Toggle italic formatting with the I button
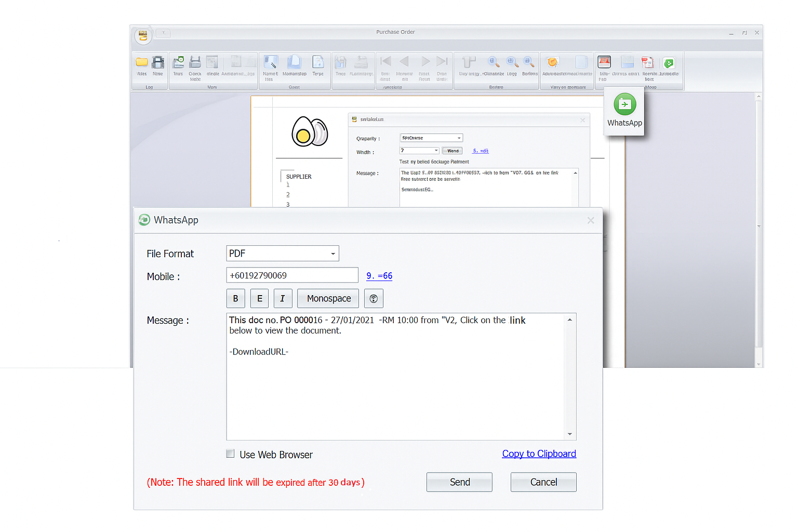798x532 pixels. [283, 298]
